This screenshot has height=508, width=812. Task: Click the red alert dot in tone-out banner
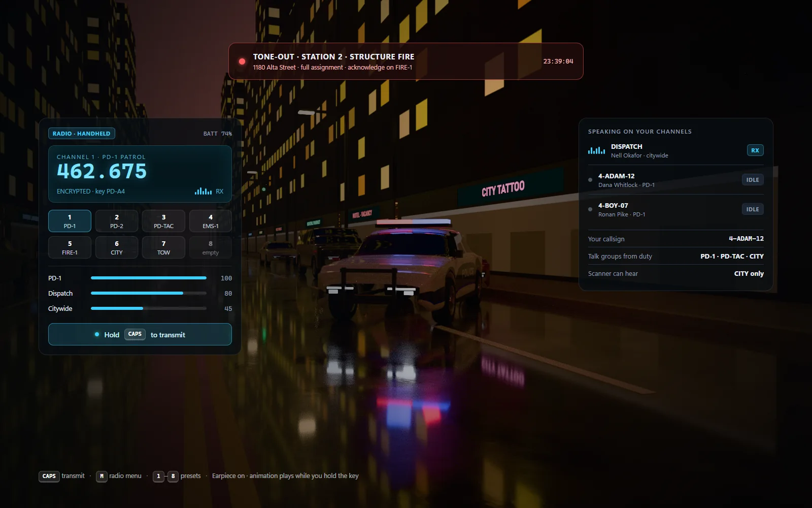pyautogui.click(x=242, y=61)
